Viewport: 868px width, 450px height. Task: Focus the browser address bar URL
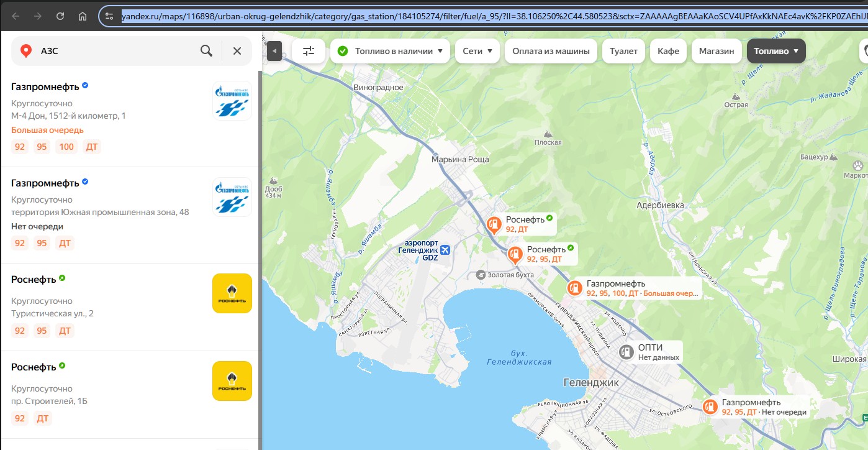(x=494, y=16)
